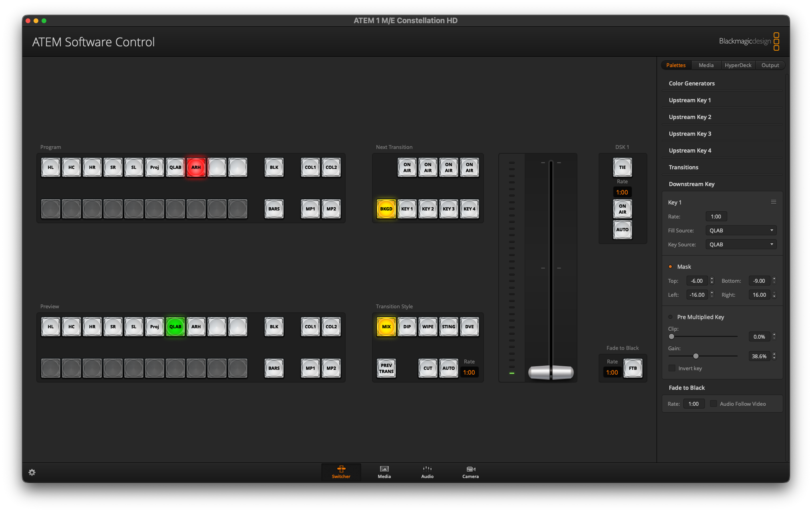Enable Pre Multiplied Key option

[671, 317]
